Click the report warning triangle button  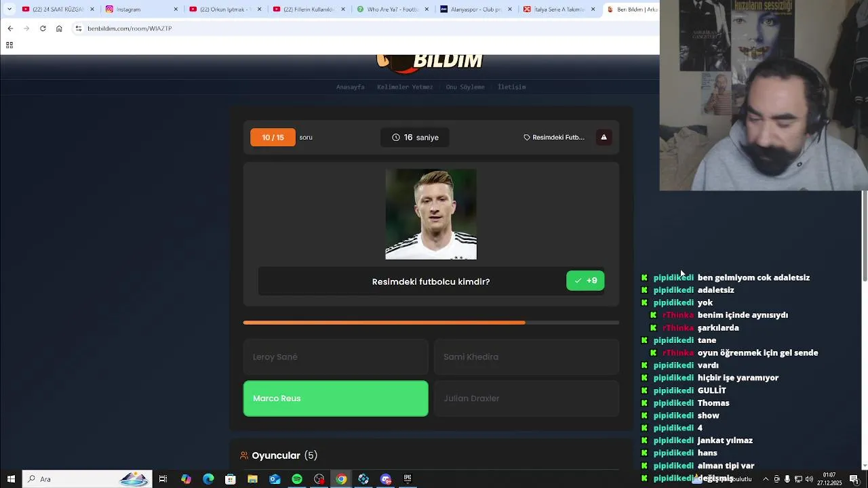[604, 137]
